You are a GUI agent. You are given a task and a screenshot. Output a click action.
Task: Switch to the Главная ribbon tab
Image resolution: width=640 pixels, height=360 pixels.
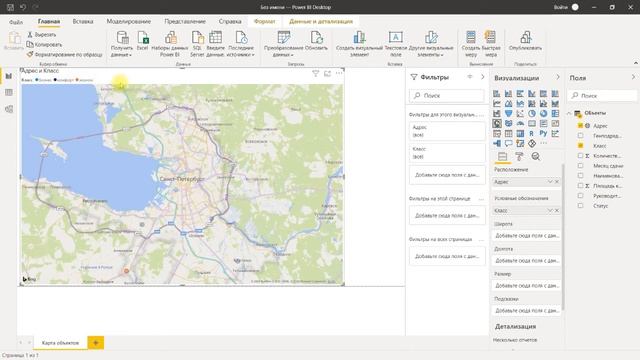pyautogui.click(x=49, y=21)
